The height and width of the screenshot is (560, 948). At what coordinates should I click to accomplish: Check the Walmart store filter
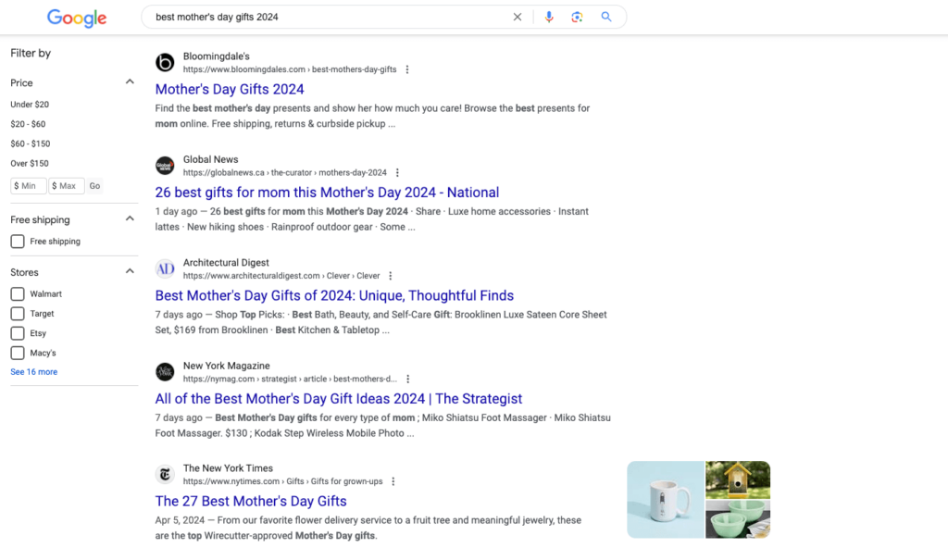pyautogui.click(x=18, y=294)
